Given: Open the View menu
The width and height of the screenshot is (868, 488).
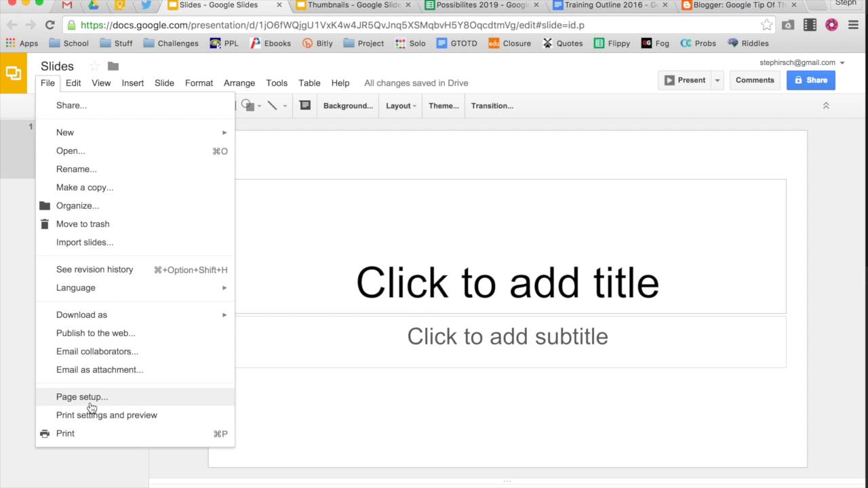Looking at the screenshot, I should click(x=101, y=83).
